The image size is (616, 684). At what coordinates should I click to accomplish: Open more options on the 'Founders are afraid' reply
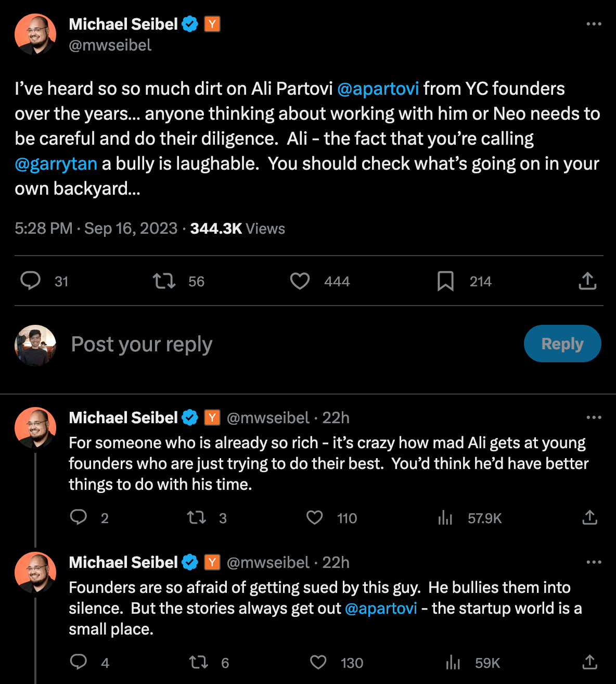point(594,562)
